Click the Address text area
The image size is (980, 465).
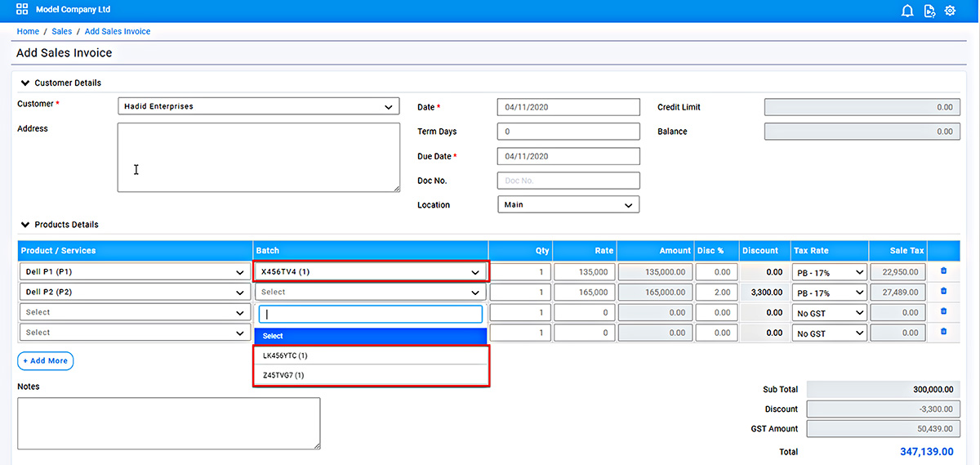pos(259,157)
